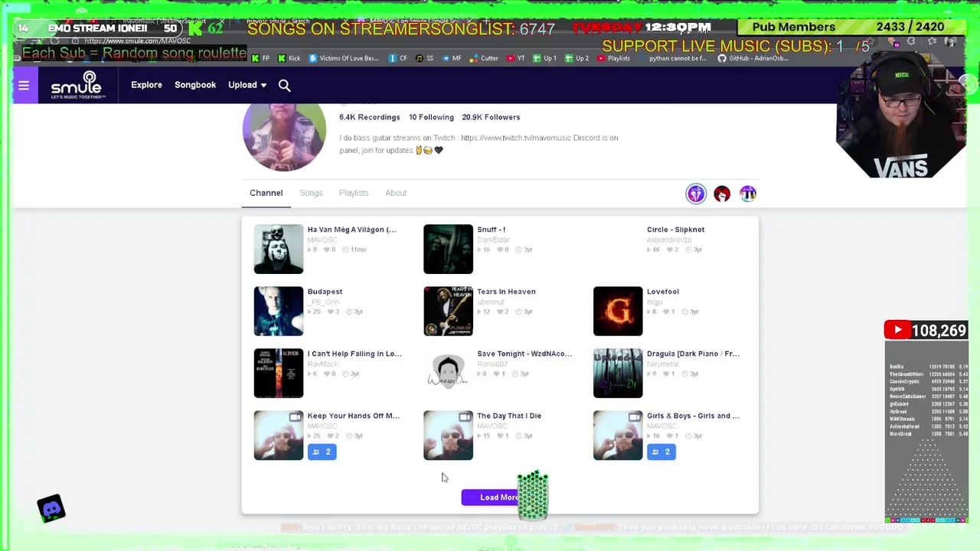Click the red avatar badge icon
Image resolution: width=980 pixels, height=551 pixels.
click(722, 194)
